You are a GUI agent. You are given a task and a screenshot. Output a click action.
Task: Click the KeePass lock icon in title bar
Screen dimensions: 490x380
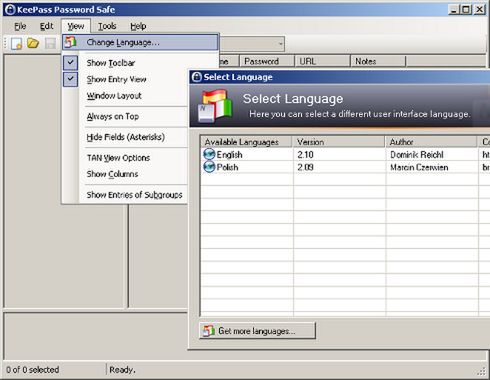click(10, 9)
